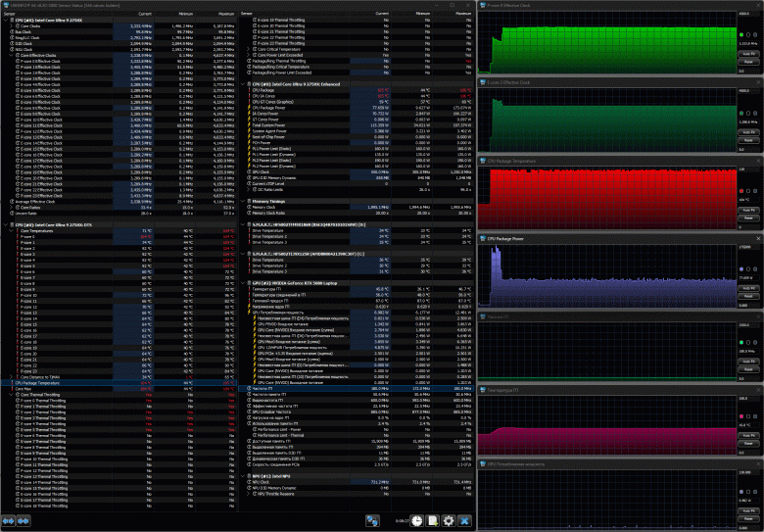Click Auto Fit in E-core 2 Effective Clock graph
The image size is (764, 532).
point(749,132)
